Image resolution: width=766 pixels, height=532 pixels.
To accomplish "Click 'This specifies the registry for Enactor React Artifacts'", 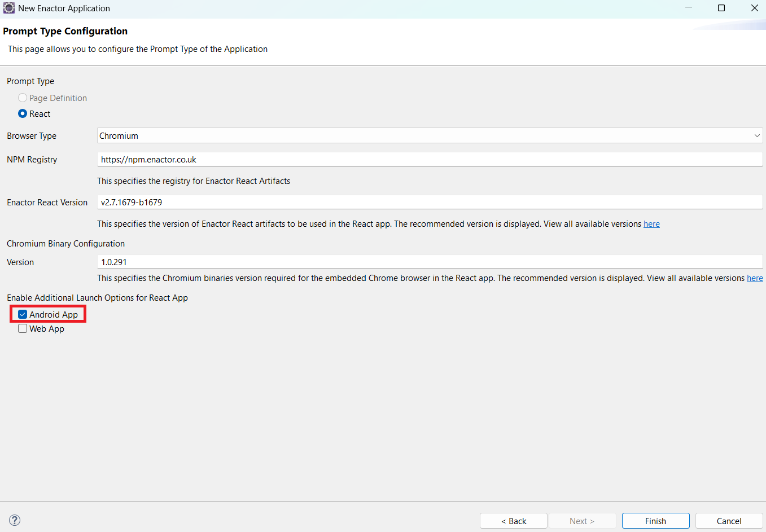I will click(194, 181).
